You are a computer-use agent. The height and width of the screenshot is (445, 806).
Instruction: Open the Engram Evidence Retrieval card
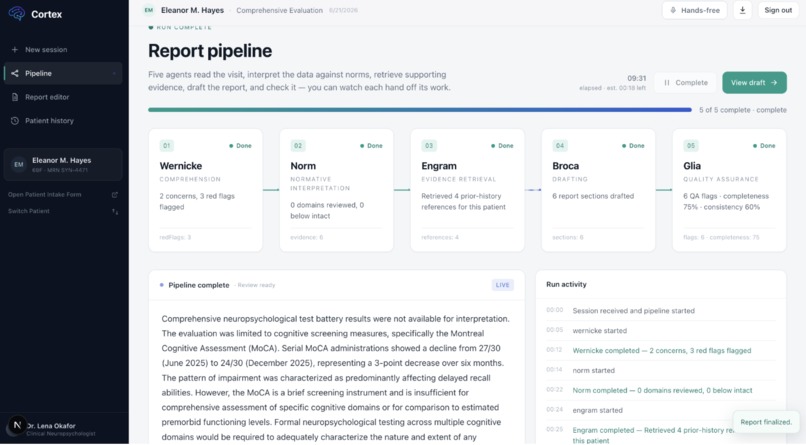pyautogui.click(x=467, y=190)
